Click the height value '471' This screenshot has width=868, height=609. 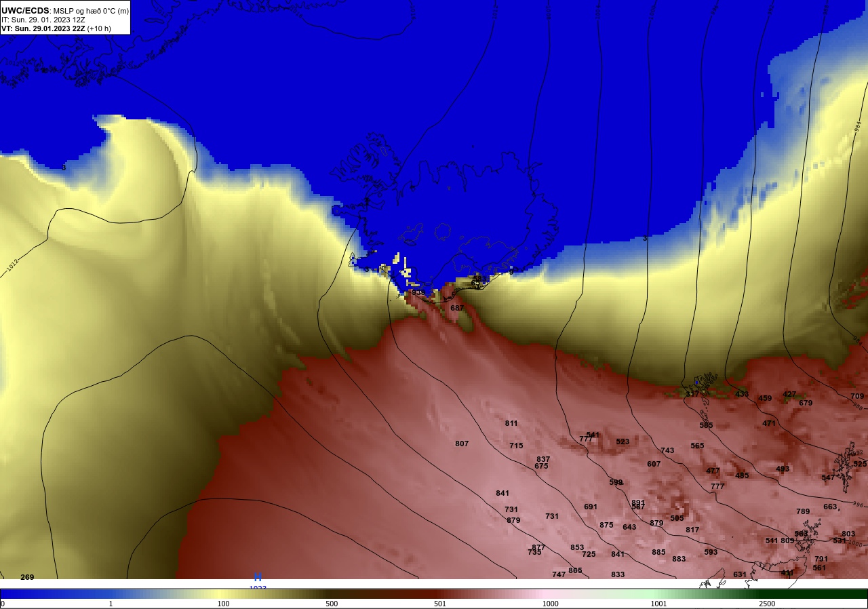coord(769,423)
